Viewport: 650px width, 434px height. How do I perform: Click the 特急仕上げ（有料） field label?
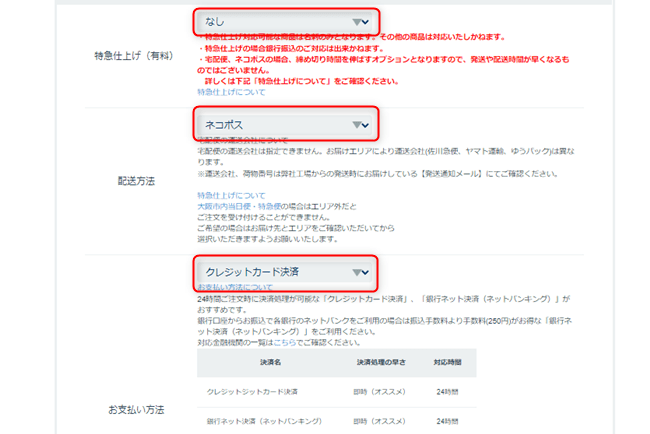[x=133, y=56]
